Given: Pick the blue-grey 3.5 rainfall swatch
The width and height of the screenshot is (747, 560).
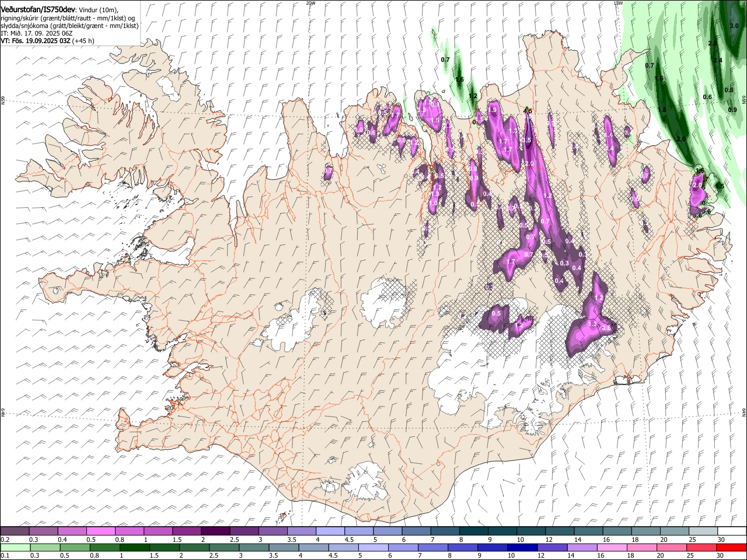Looking at the screenshot, I should pos(283,548).
